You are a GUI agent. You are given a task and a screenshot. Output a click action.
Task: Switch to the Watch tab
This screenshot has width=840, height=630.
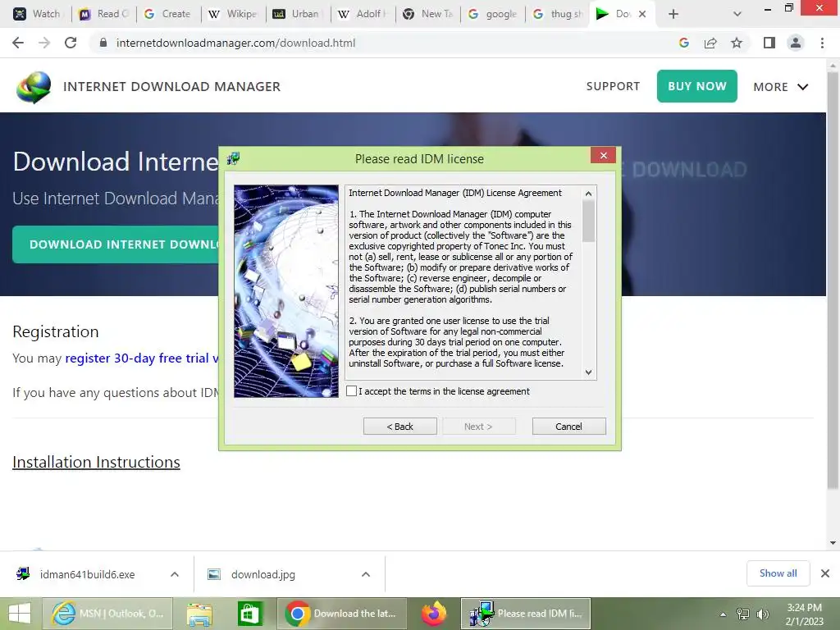point(37,14)
